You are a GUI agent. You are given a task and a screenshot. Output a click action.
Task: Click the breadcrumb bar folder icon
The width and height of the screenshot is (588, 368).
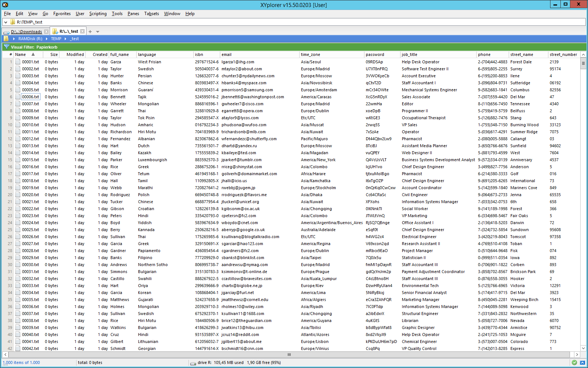[x=6, y=39]
